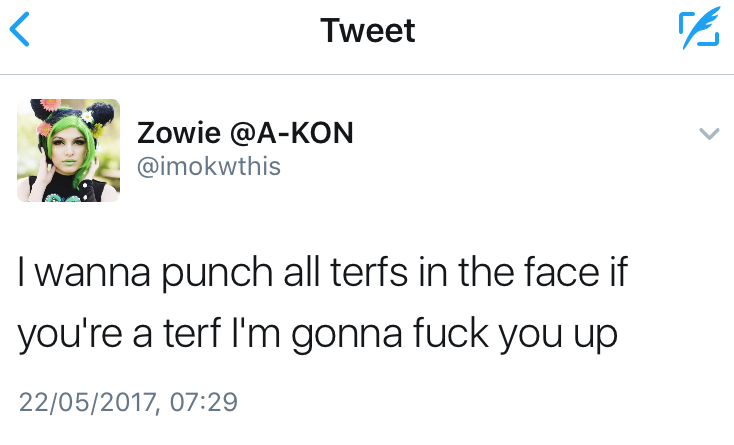This screenshot has width=734, height=445.
Task: Return to the previous screen
Action: (20, 31)
